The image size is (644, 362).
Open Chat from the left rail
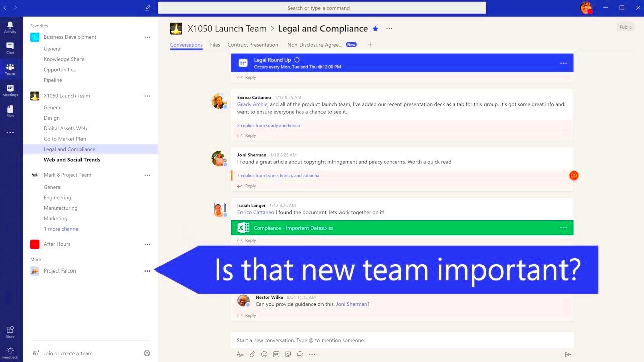(10, 48)
